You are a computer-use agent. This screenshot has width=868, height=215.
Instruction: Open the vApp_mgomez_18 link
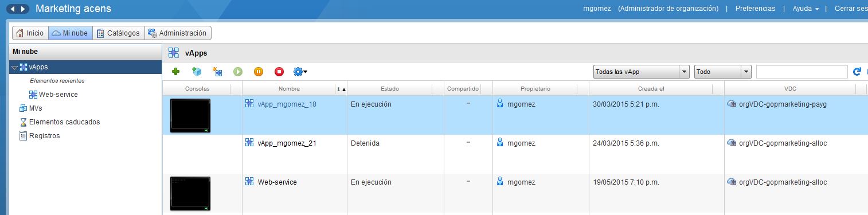(287, 104)
